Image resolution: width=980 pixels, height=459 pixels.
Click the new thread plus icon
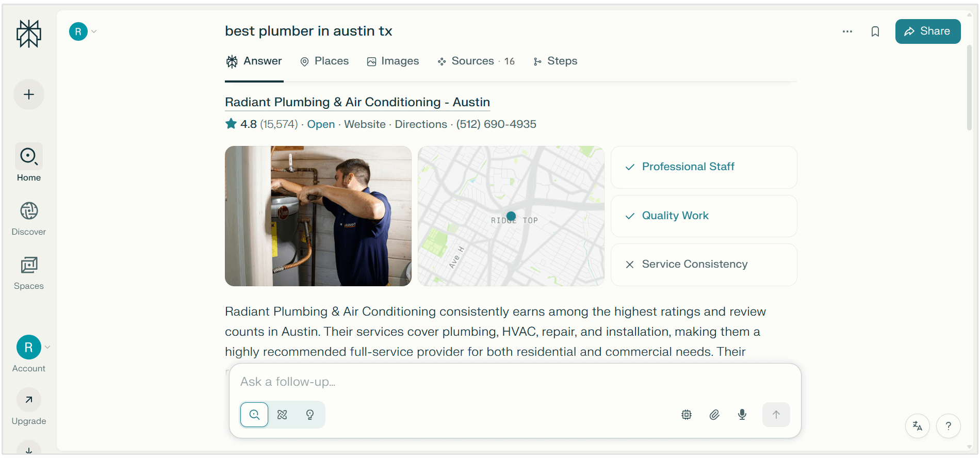coord(28,94)
